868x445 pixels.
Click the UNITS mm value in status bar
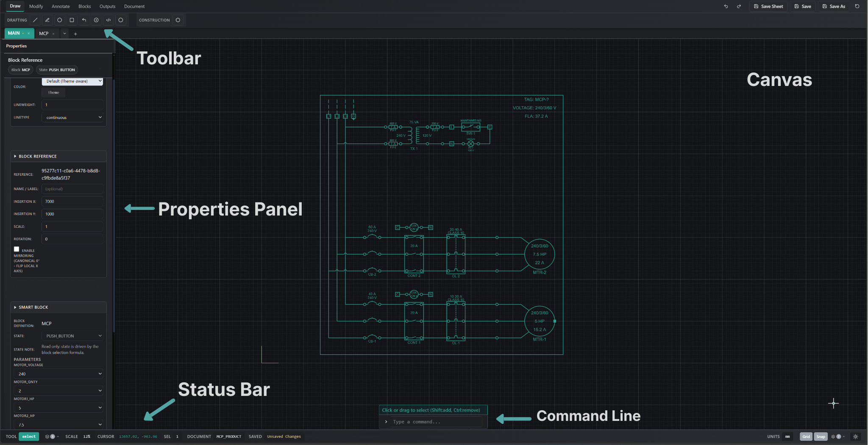(x=787, y=437)
